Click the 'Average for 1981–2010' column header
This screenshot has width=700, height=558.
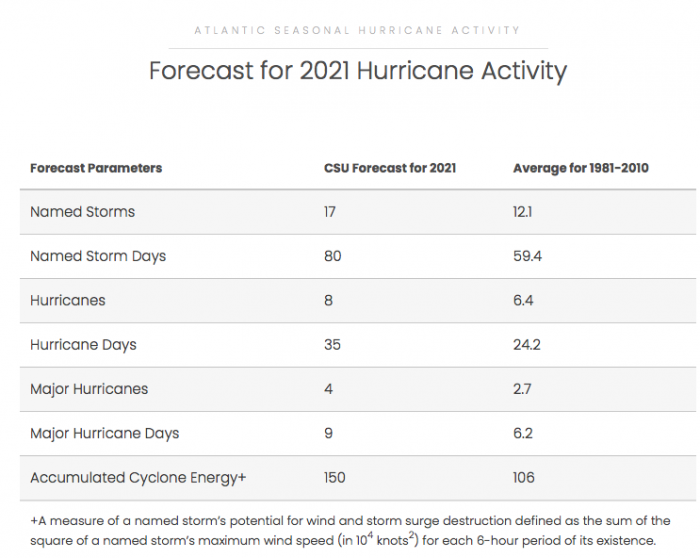click(x=581, y=168)
